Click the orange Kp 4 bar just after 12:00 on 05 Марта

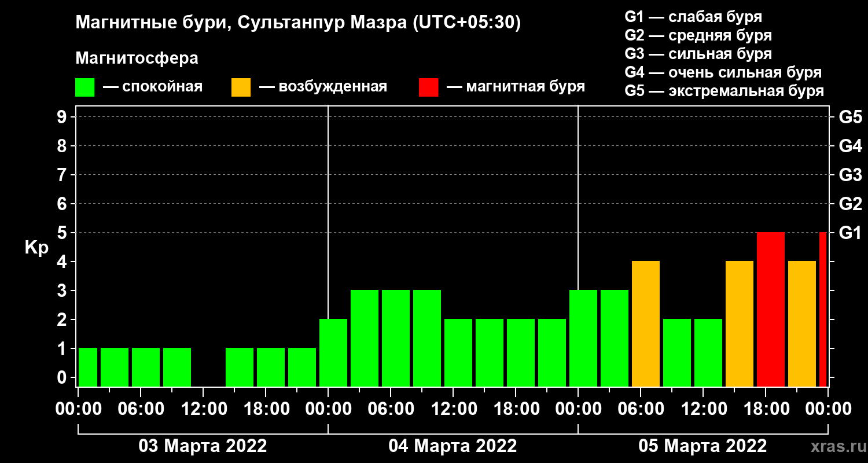click(740, 324)
